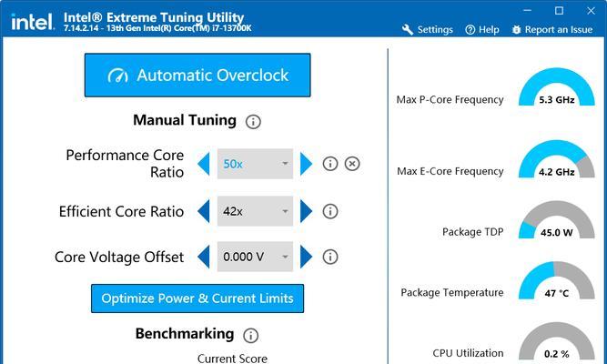This screenshot has width=607, height=364.
Task: Click the Max P-Core Frequency gauge
Action: 557,86
